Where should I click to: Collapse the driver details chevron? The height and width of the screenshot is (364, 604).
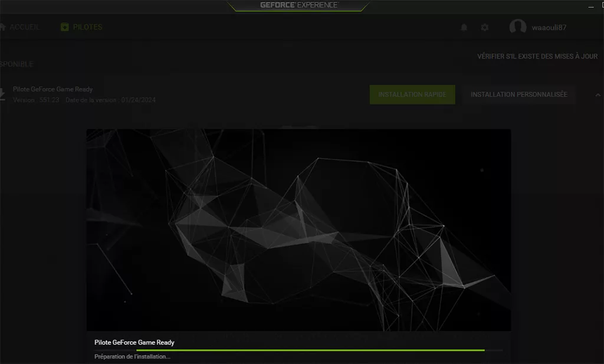click(598, 95)
